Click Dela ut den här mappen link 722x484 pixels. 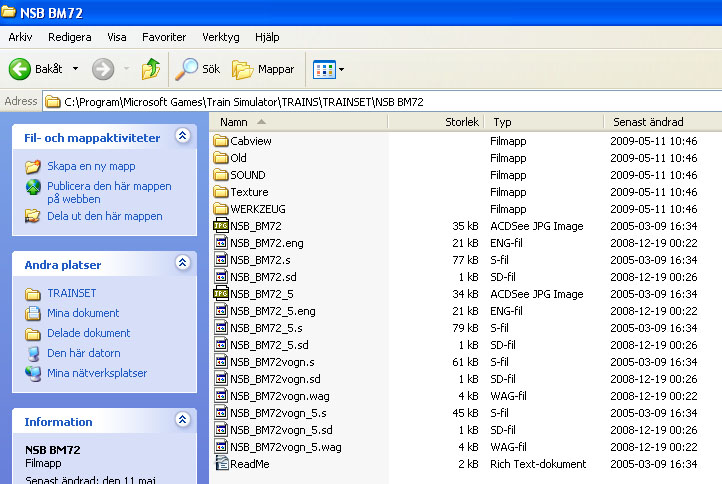click(105, 216)
